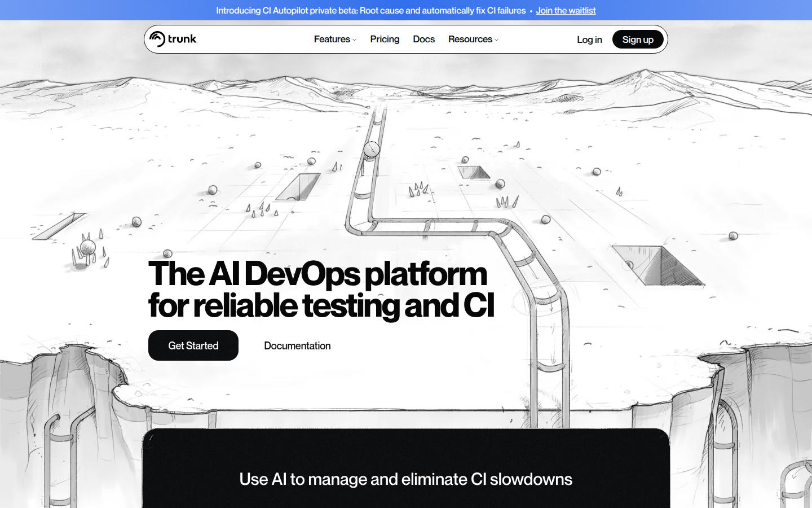
Task: Expand the Resources dropdown menu
Action: (x=470, y=39)
